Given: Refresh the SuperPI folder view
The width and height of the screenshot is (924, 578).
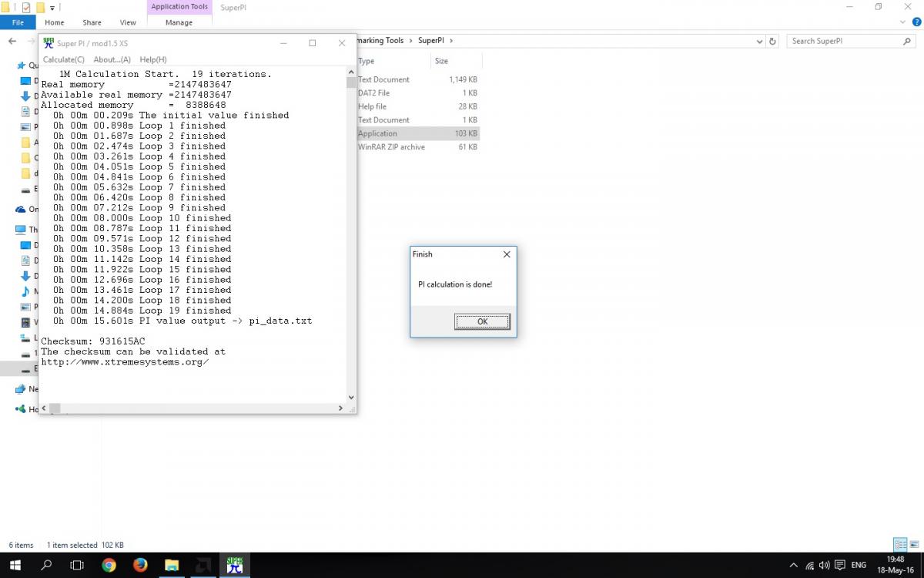Looking at the screenshot, I should tap(773, 41).
